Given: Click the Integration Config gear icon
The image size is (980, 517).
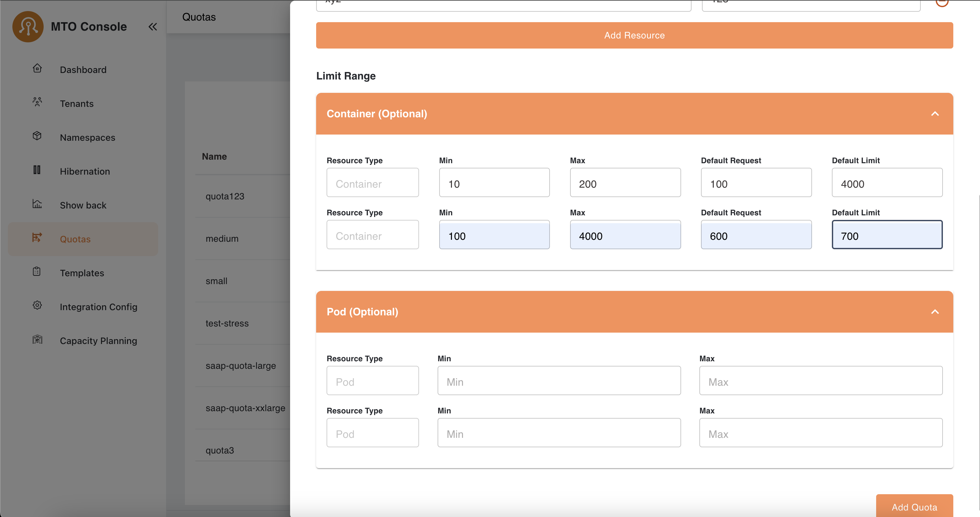Looking at the screenshot, I should [37, 305].
